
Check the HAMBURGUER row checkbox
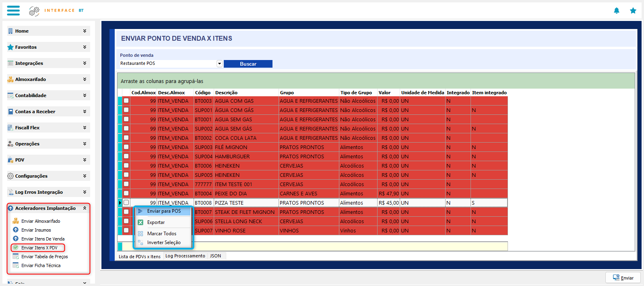126,156
